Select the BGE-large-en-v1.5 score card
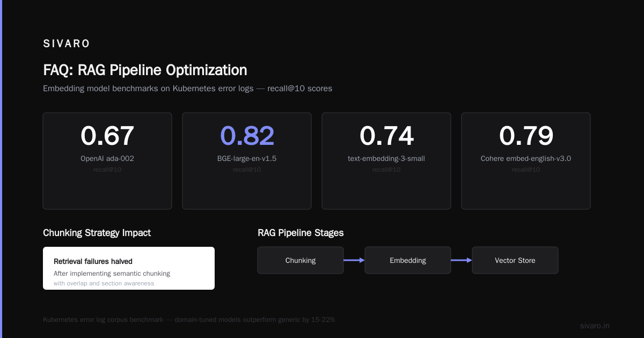The width and height of the screenshot is (644, 338). (x=247, y=161)
